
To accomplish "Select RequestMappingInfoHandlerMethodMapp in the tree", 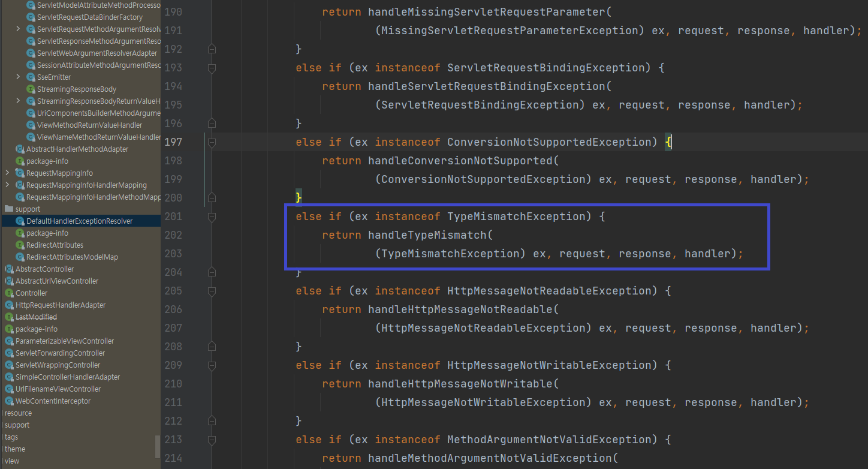I will coord(93,197).
